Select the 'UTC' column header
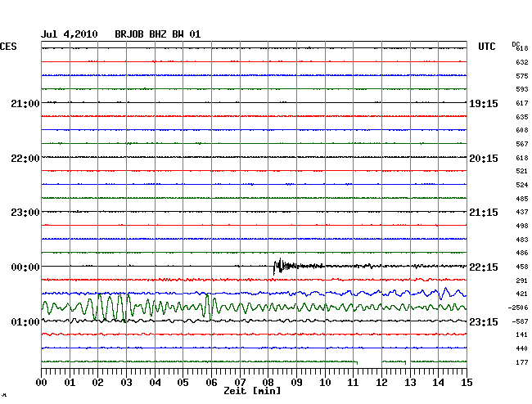This screenshot has width=532, height=404. coord(487,47)
